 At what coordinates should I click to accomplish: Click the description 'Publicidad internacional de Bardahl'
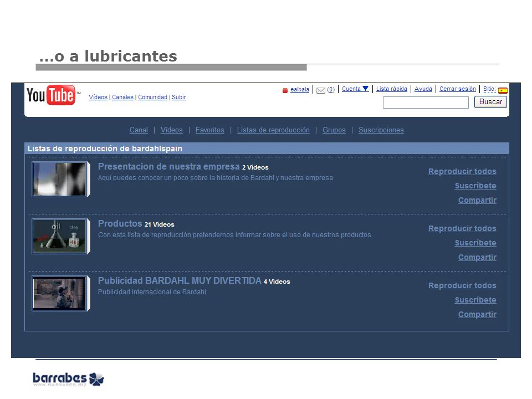click(x=152, y=292)
